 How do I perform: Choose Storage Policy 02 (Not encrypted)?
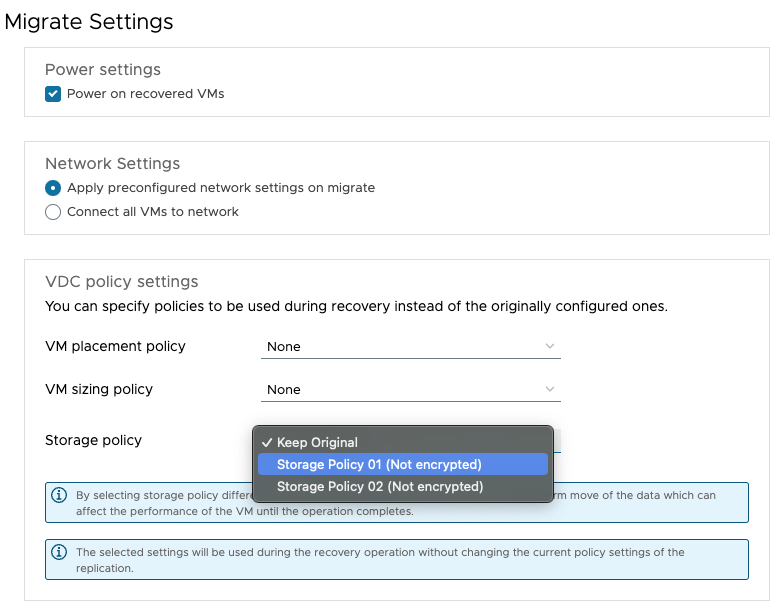click(379, 487)
